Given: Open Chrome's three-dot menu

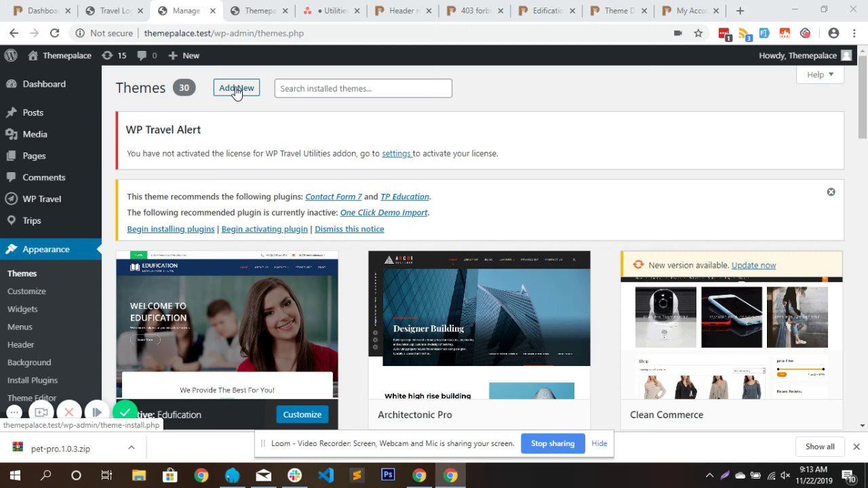Looking at the screenshot, I should 854,33.
